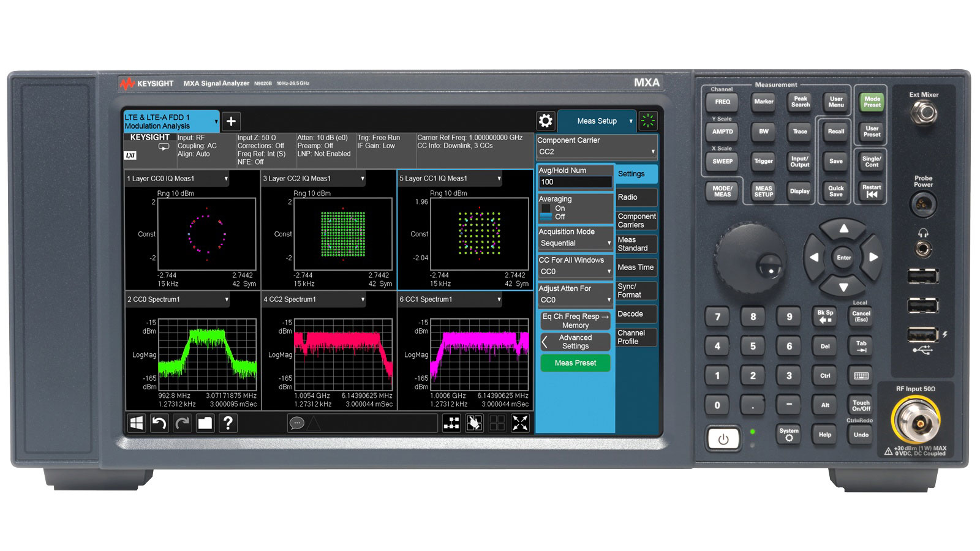The height and width of the screenshot is (551, 980).
Task: Open the hierarchy layout icon in bottom bar
Action: [x=451, y=423]
